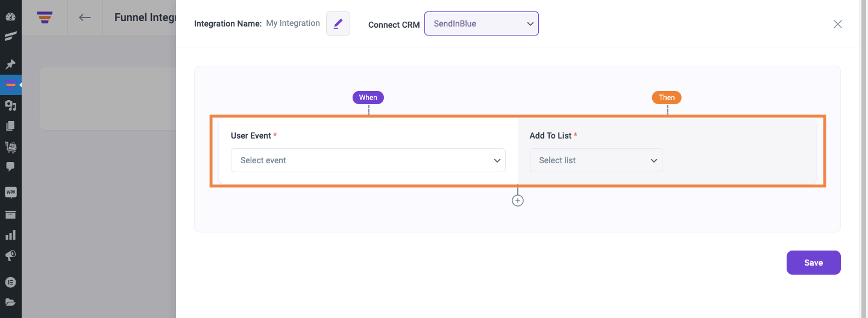Open the Select list dropdown
The image size is (868, 318).
[x=596, y=160]
